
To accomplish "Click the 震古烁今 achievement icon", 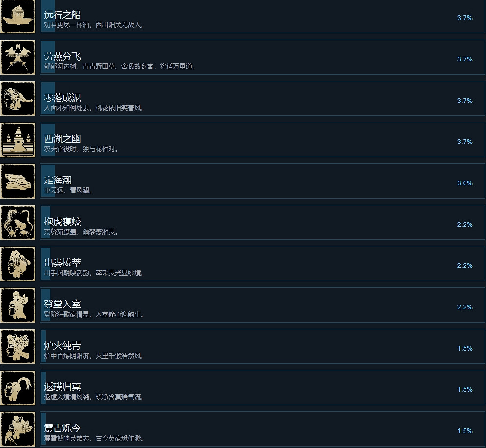I will tap(18, 429).
